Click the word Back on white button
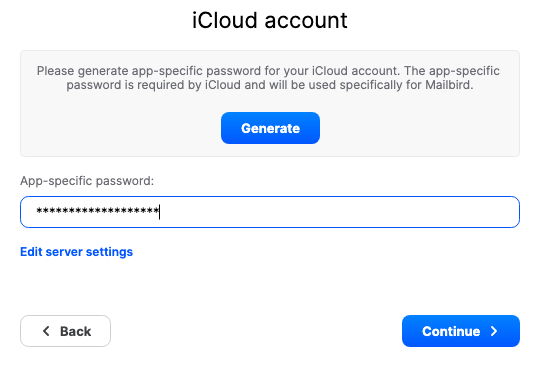 point(75,331)
